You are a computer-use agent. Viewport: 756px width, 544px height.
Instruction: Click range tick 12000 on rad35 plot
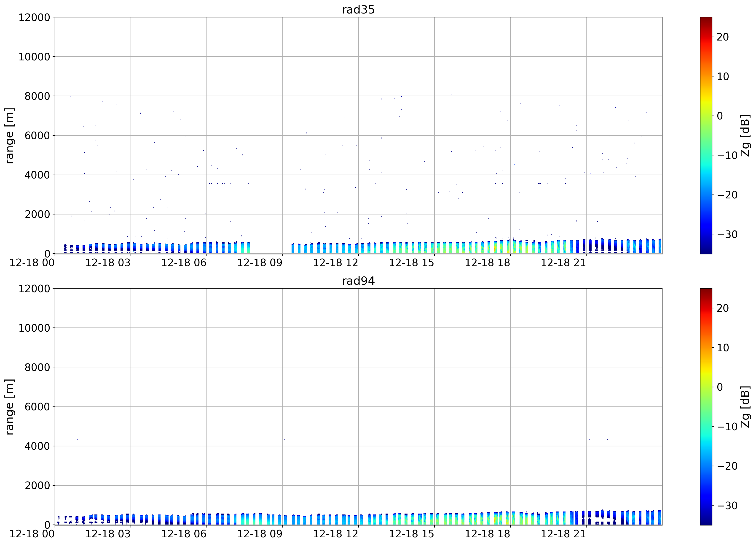point(34,17)
